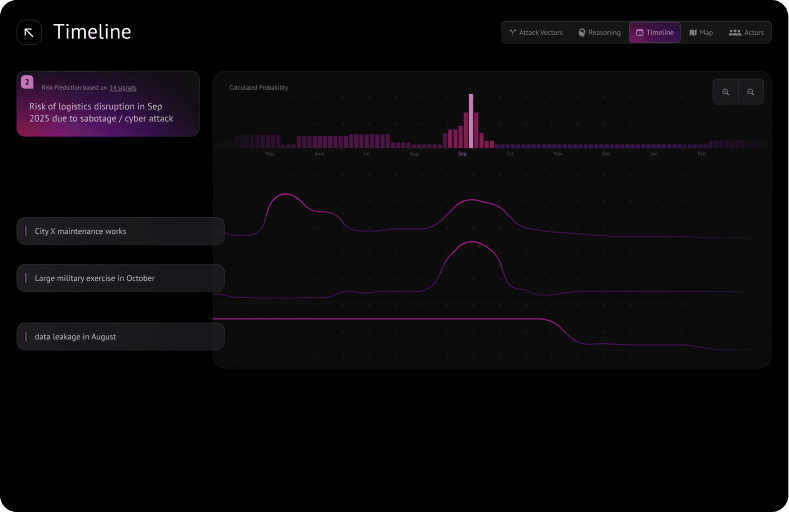Select City X maintenance works signal
The height and width of the screenshot is (512, 789).
(x=120, y=231)
